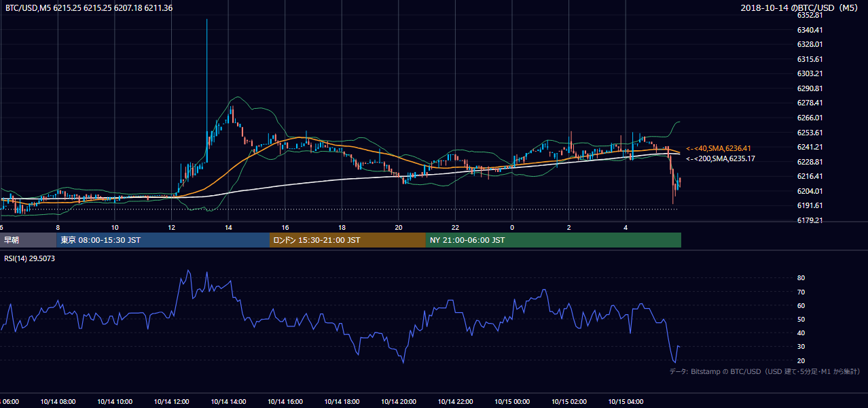Click the BTC/USD,M5 OHLC header text
This screenshot has height=408, width=868.
(x=89, y=8)
